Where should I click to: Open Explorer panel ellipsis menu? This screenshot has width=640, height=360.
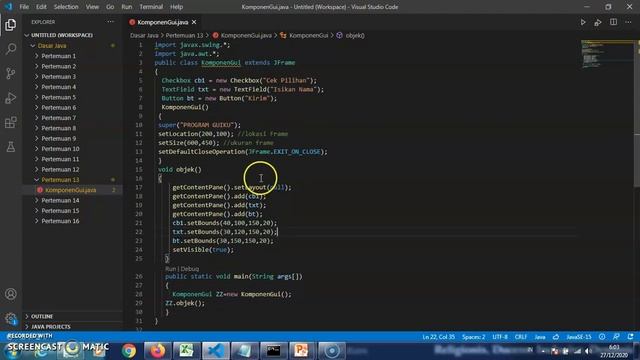(x=111, y=22)
